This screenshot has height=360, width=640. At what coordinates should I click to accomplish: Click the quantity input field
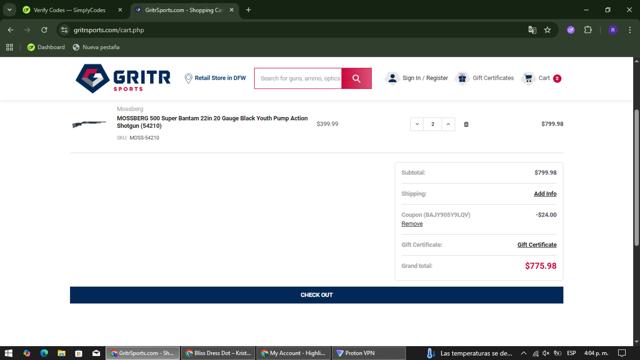coord(433,124)
